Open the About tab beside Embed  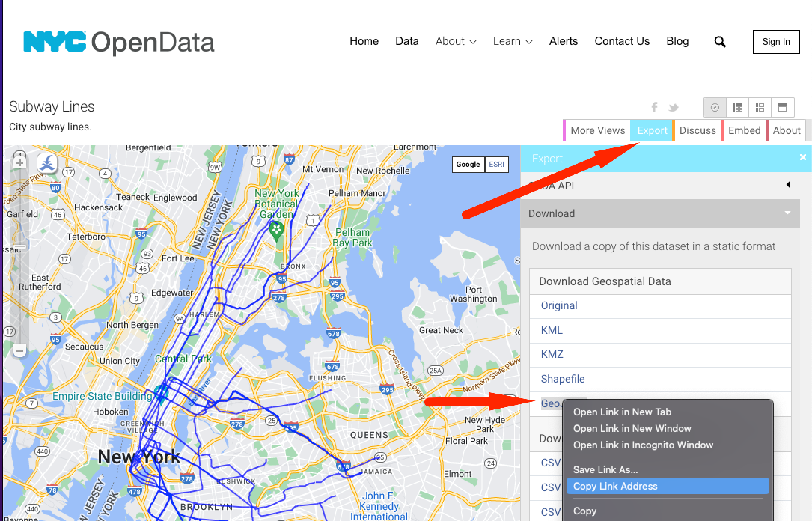pos(787,130)
